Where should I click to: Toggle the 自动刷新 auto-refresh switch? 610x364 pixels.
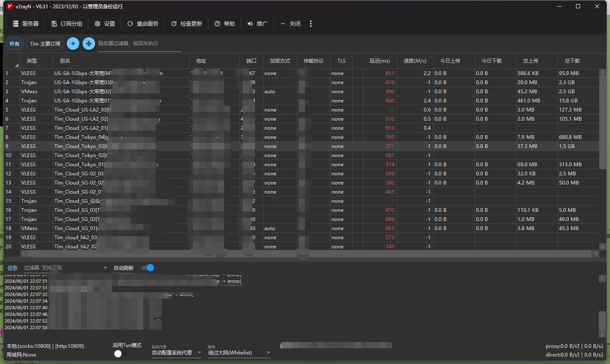point(148,268)
